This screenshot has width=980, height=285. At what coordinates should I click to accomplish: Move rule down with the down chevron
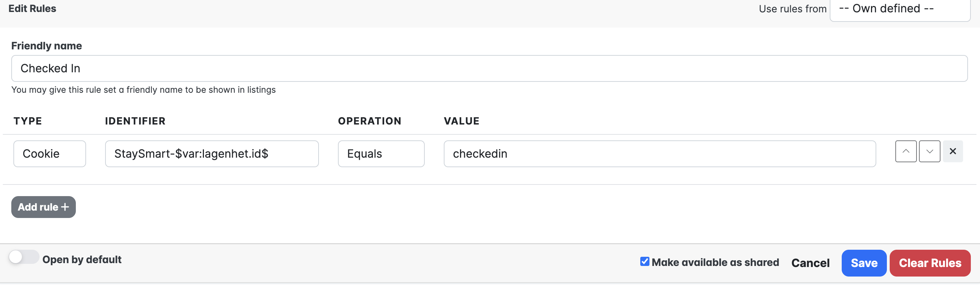[929, 151]
